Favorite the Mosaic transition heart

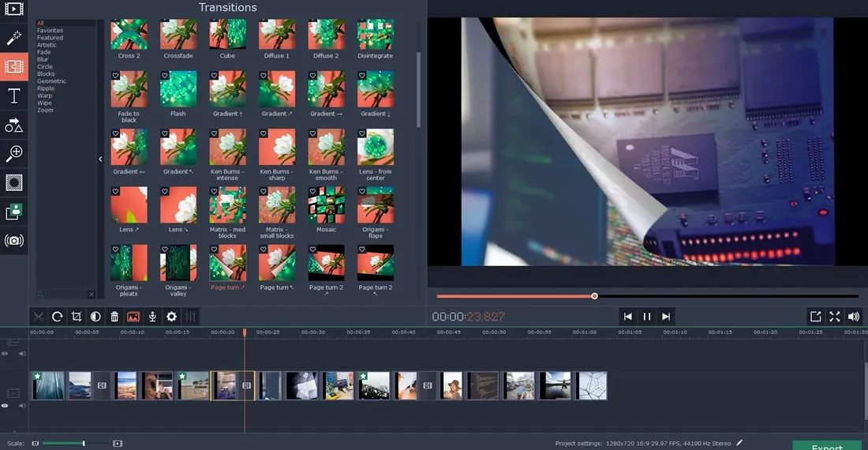tap(312, 191)
